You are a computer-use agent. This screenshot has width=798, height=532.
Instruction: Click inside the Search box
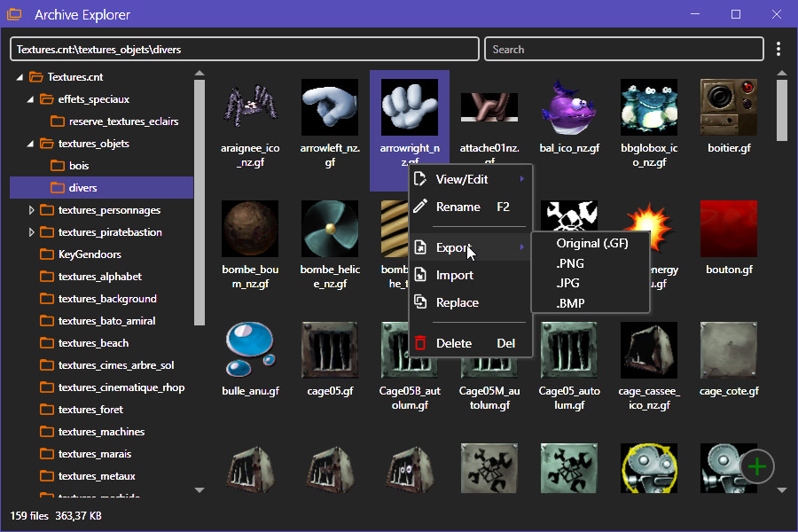click(621, 49)
